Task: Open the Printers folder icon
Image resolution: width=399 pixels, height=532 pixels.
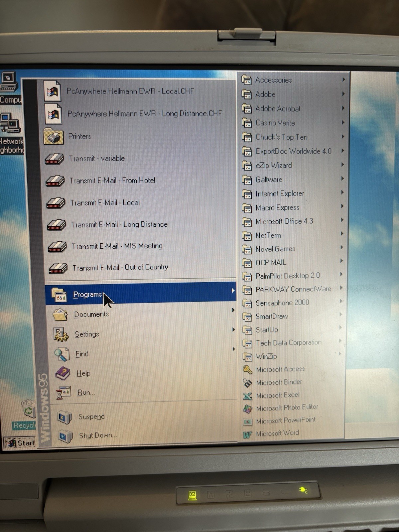Action: click(x=54, y=136)
